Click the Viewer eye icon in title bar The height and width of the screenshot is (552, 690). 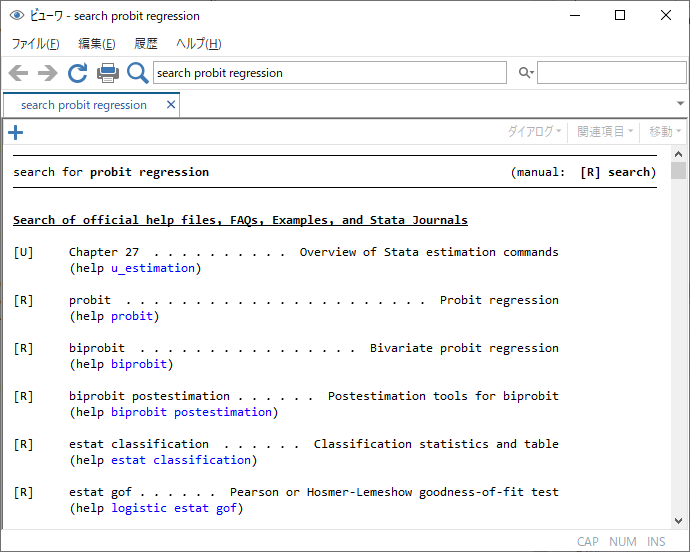click(17, 15)
